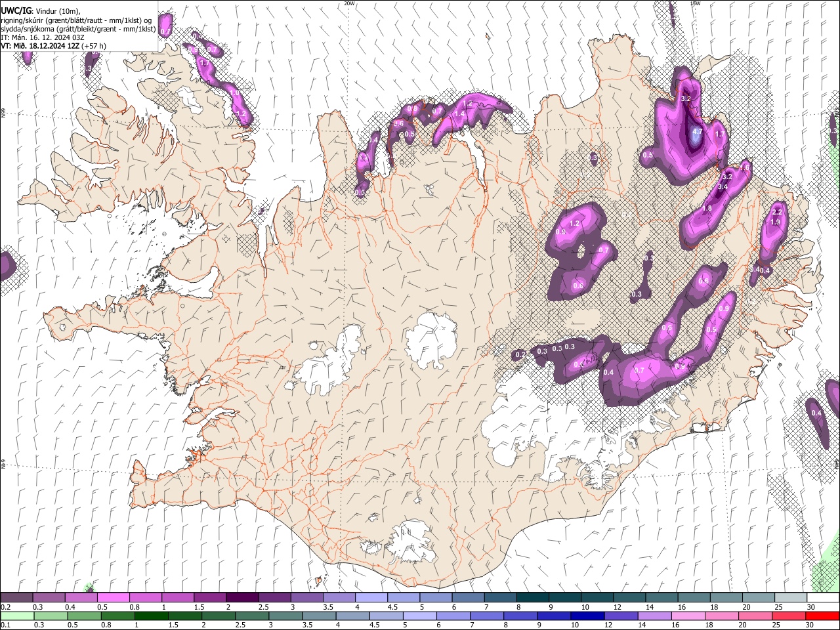
Task: Click the 1.8 precipitation value on the map
Action: pyautogui.click(x=707, y=209)
